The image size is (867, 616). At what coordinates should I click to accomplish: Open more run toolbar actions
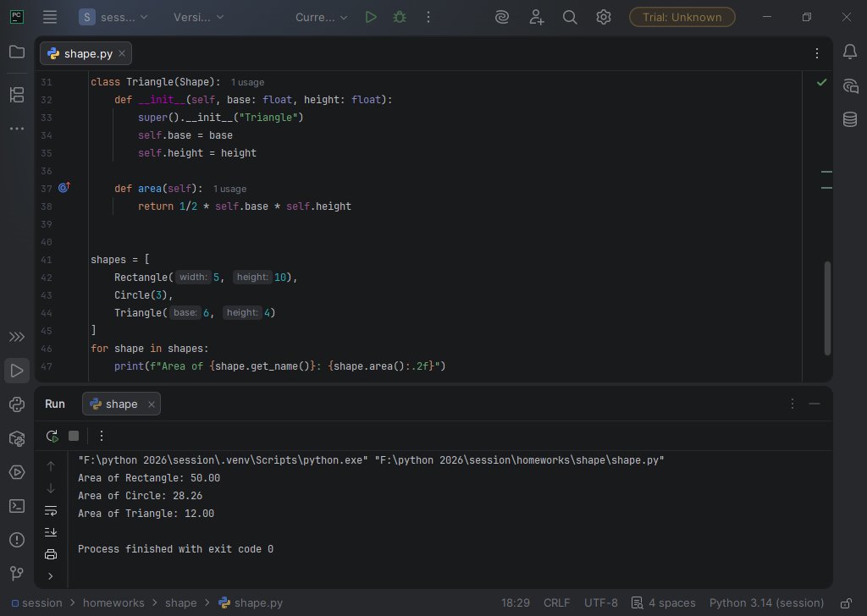coord(102,437)
